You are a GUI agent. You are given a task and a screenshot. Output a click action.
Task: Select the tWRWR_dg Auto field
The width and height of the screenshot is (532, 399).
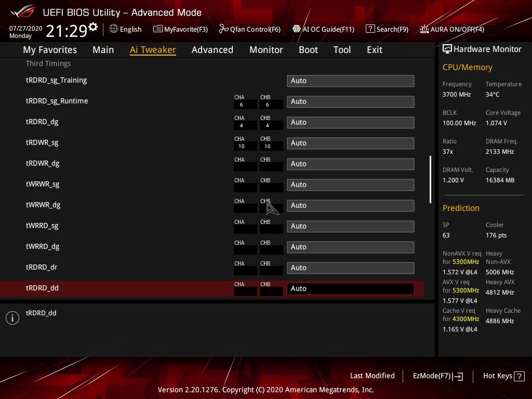point(351,205)
